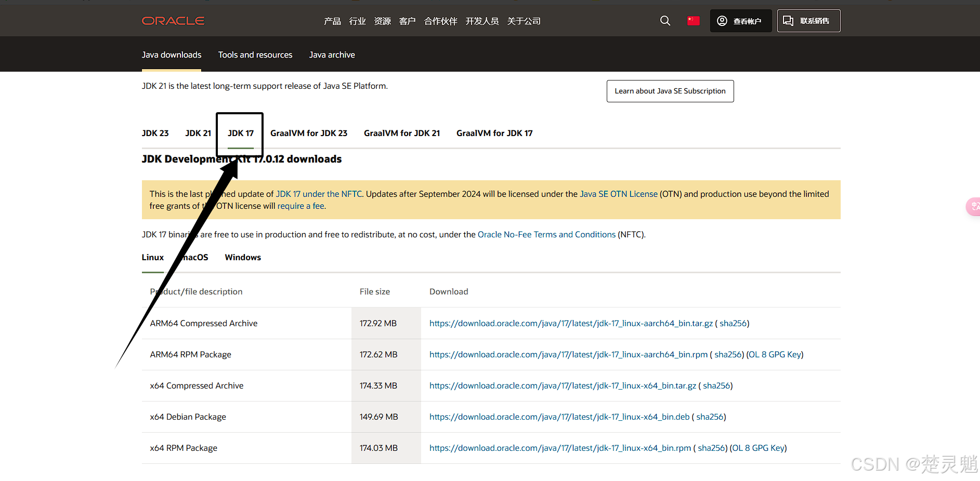Open the 产品 menu

click(x=332, y=21)
